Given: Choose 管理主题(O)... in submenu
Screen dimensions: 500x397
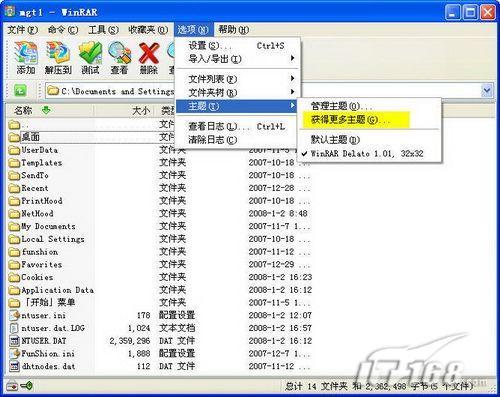Looking at the screenshot, I should tap(369, 106).
